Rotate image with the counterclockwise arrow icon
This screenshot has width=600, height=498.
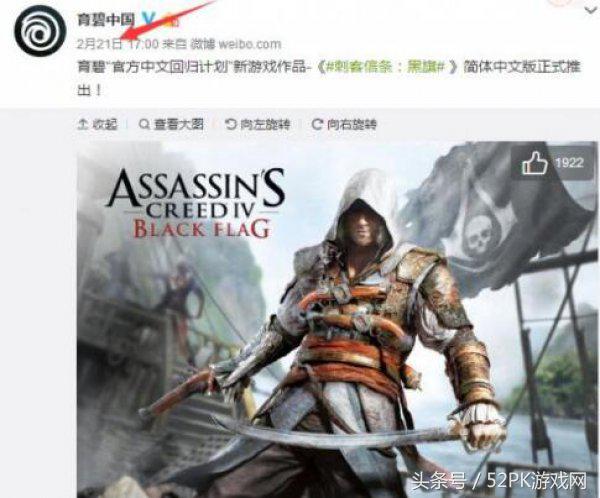click(230, 124)
